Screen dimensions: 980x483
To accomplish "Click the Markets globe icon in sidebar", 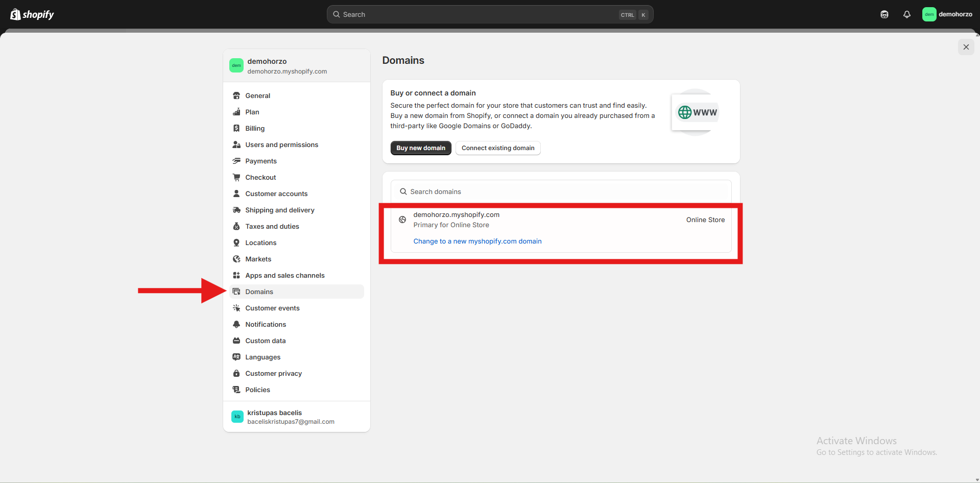I will click(x=236, y=259).
